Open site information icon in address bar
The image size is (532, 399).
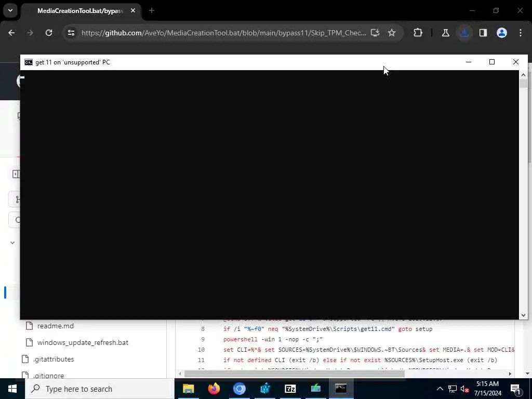[x=71, y=33]
